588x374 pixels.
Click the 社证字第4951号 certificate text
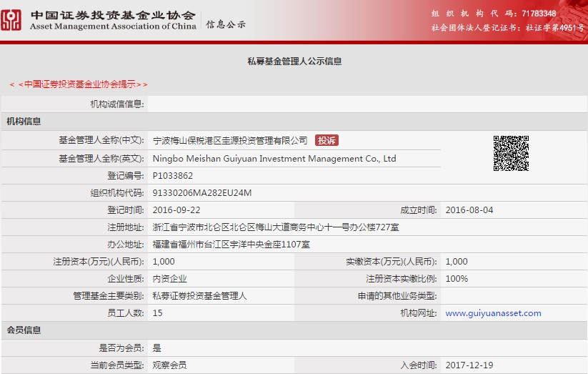tap(554, 28)
